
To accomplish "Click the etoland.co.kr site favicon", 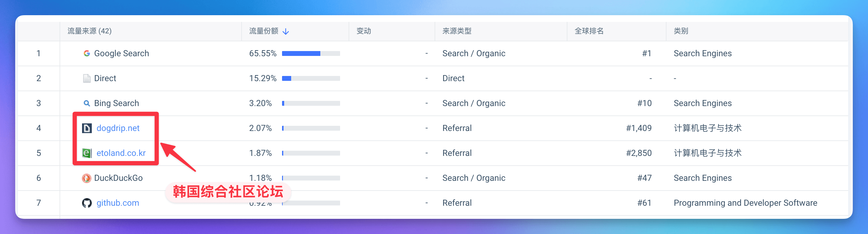I will pos(87,153).
